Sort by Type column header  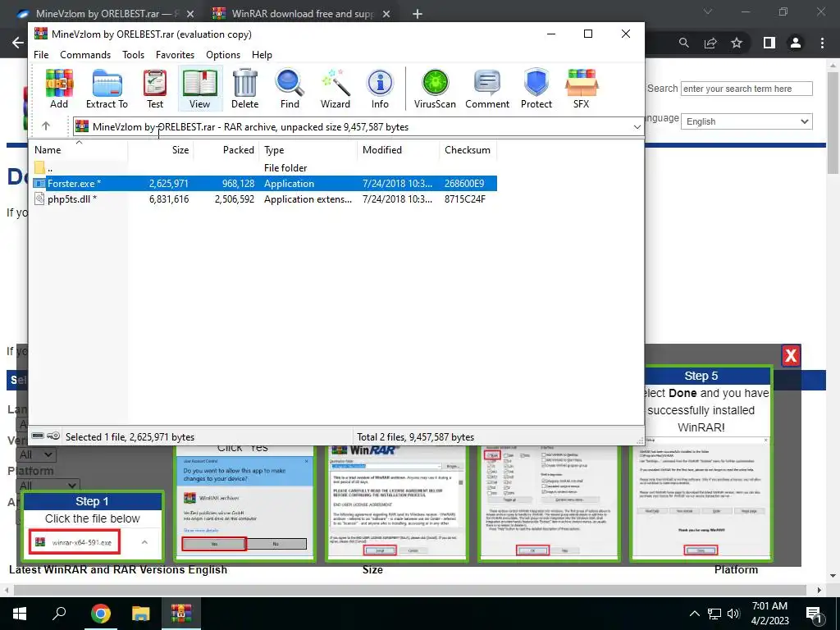pos(308,150)
